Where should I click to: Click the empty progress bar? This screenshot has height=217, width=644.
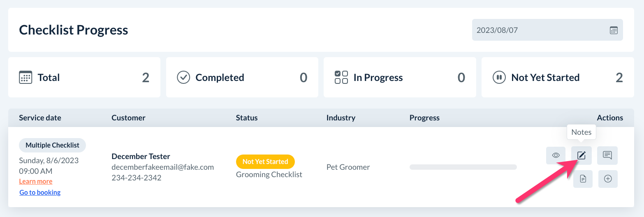pyautogui.click(x=463, y=167)
